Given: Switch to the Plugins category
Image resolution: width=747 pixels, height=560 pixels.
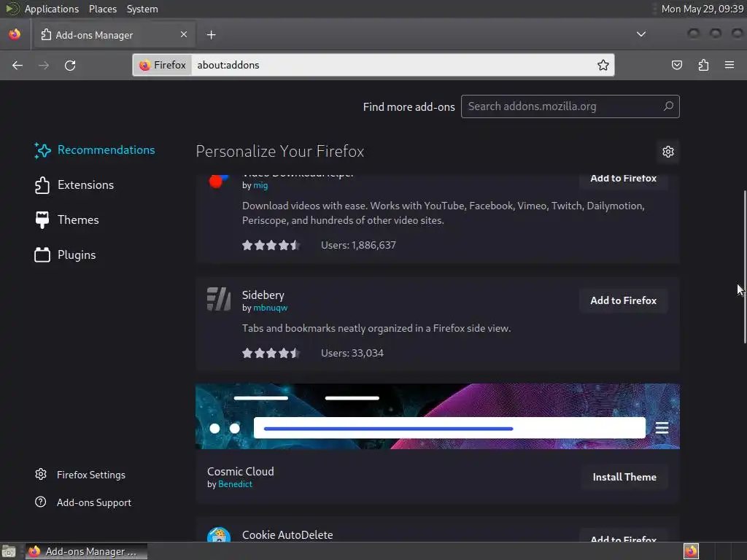Looking at the screenshot, I should 65,255.
